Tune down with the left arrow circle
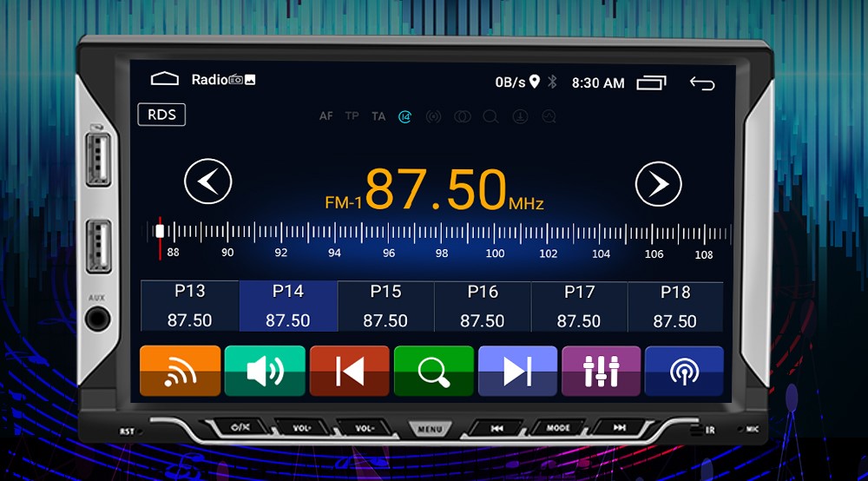The image size is (868, 481). pos(208,181)
